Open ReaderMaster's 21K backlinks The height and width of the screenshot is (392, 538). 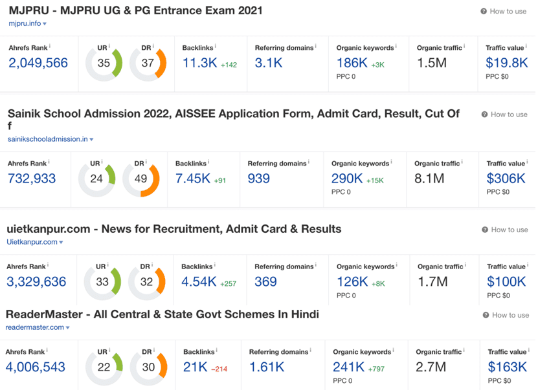pyautogui.click(x=196, y=367)
